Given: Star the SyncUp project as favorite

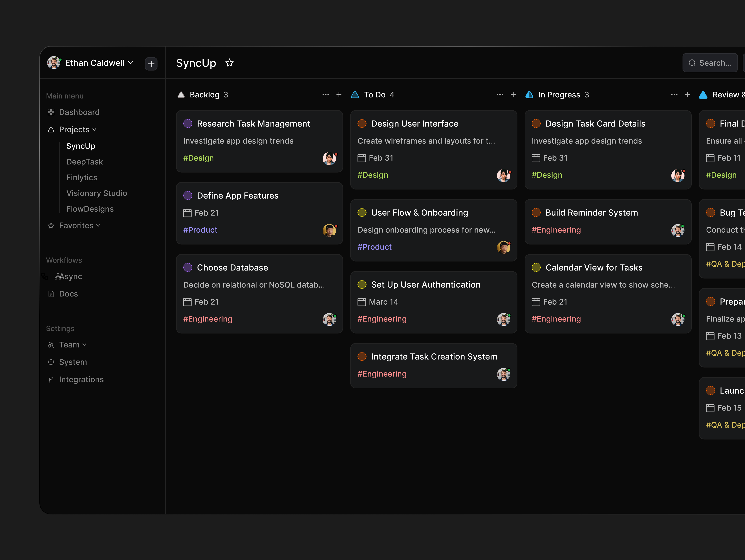Looking at the screenshot, I should tap(229, 63).
